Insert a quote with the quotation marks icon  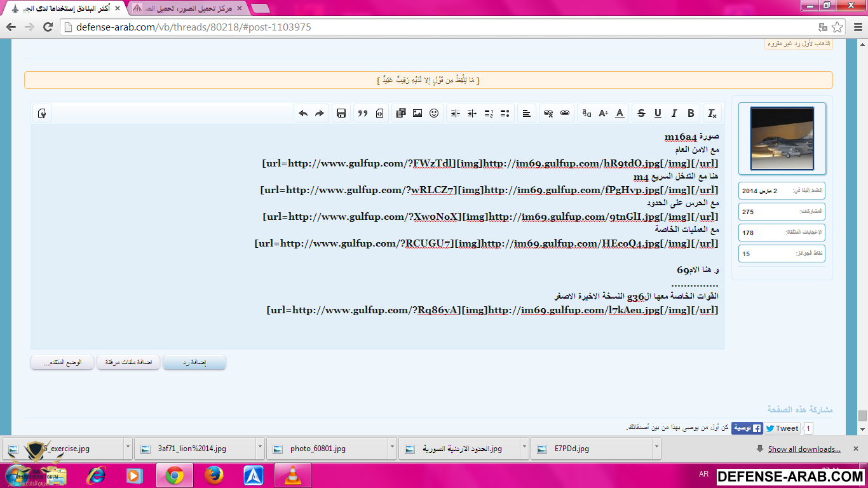363,113
